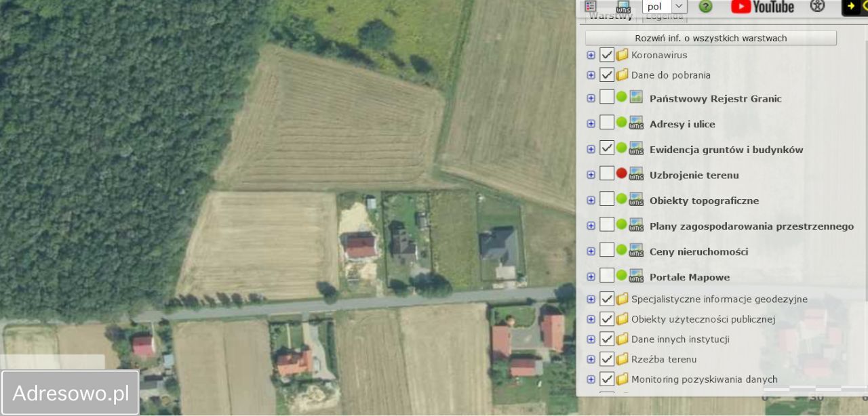Switch to the Warstwy tab
This screenshot has height=416, width=868.
click(610, 16)
